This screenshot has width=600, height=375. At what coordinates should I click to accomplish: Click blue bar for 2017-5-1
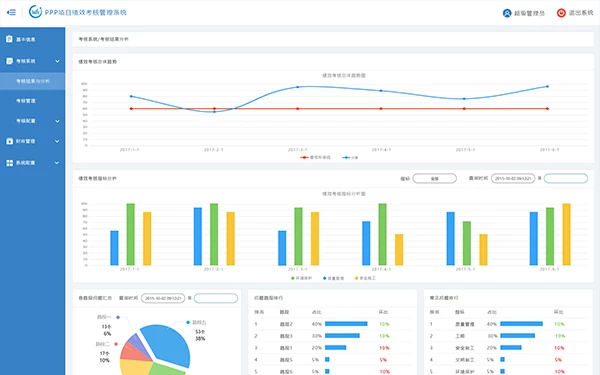[x=451, y=238]
